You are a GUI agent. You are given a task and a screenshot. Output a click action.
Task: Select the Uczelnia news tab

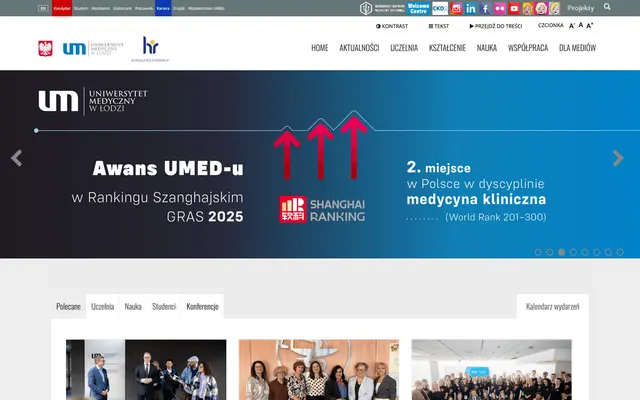tap(102, 307)
